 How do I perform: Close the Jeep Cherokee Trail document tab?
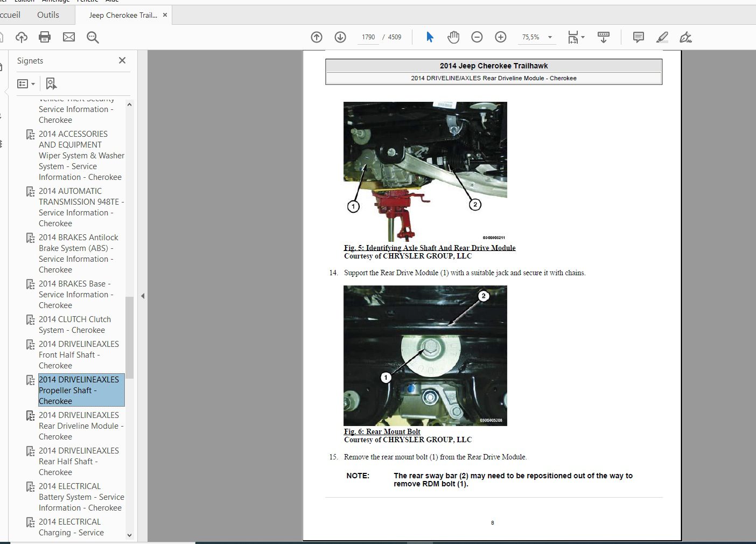[x=165, y=15]
